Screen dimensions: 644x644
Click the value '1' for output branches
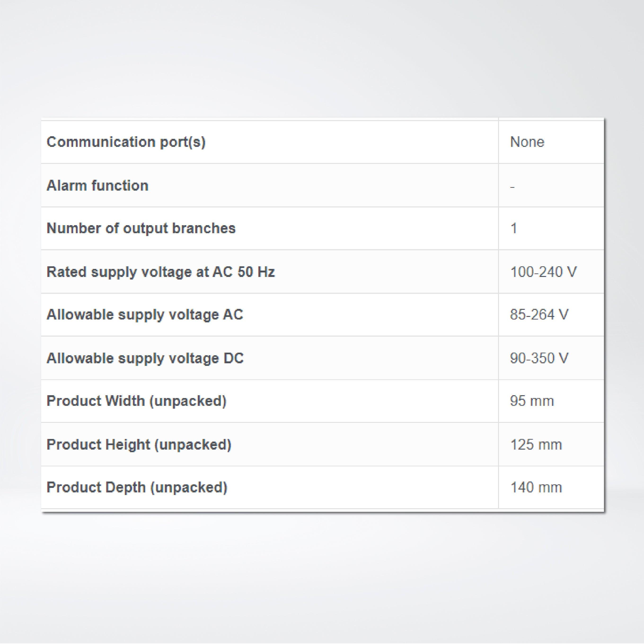514,229
